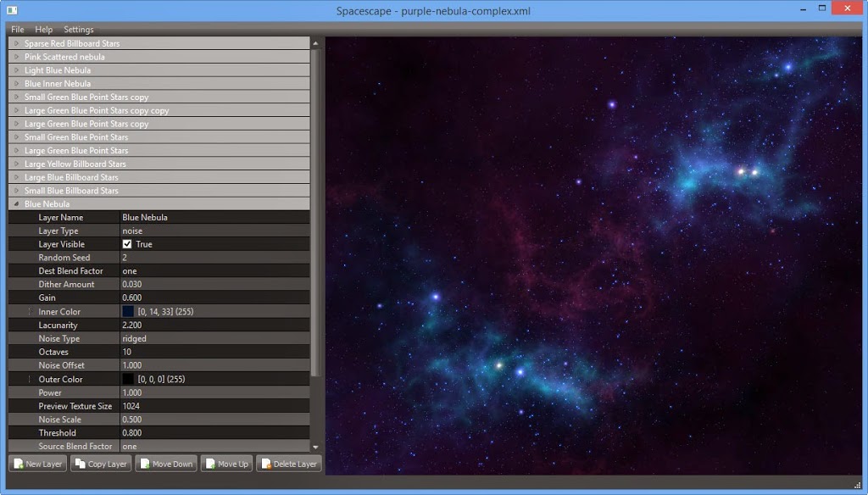Viewport: 868px width, 495px height.
Task: Click the Spacescape app icon in title bar
Action: click(x=12, y=10)
